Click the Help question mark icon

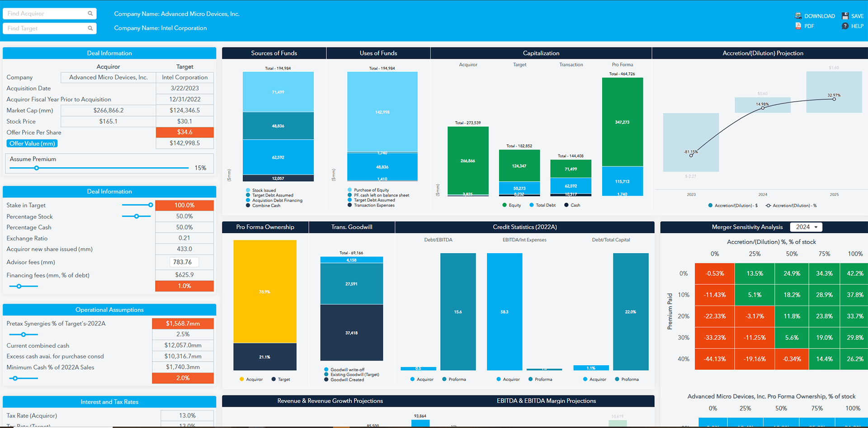point(845,26)
